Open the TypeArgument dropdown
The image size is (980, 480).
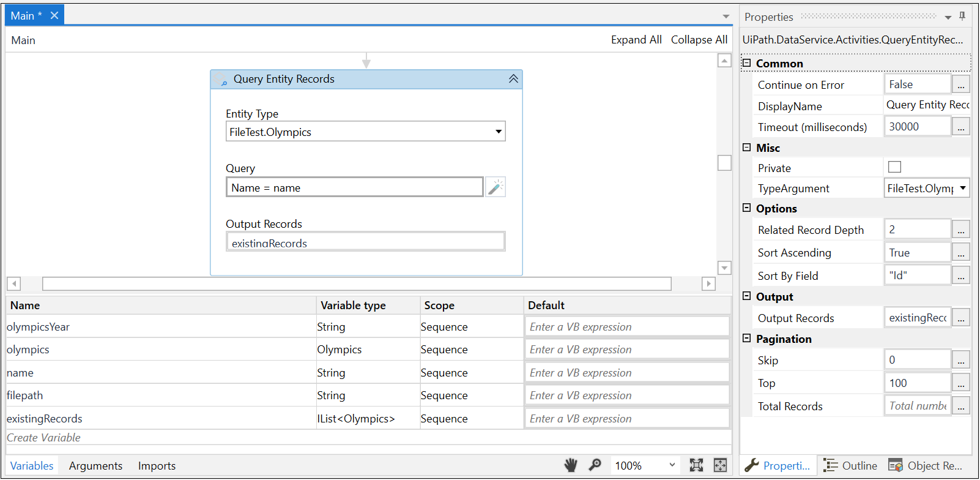coord(963,188)
